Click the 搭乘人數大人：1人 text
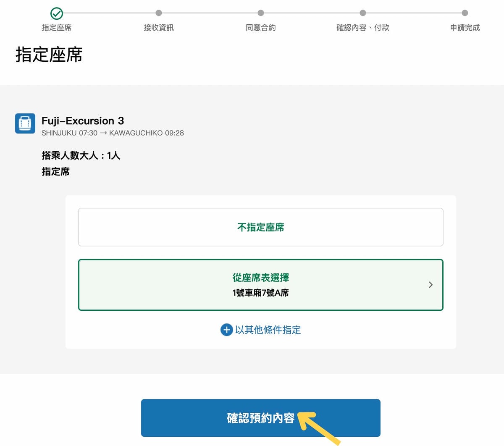 click(x=81, y=155)
